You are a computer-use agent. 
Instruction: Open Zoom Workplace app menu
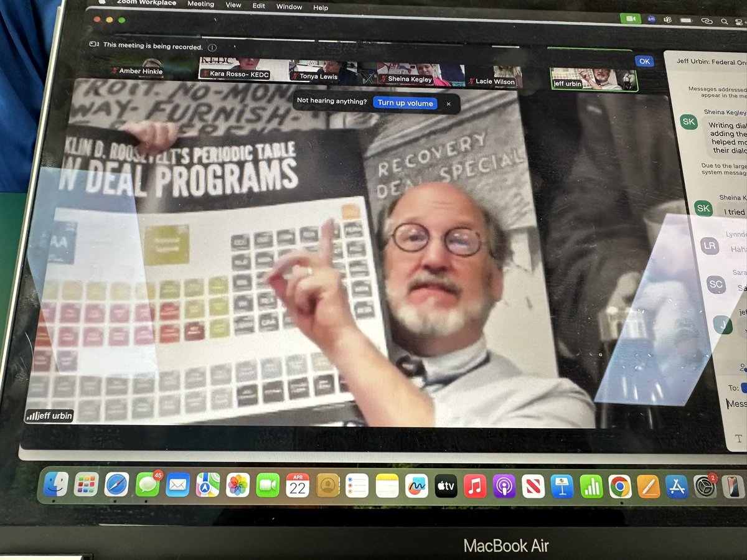point(146,3)
